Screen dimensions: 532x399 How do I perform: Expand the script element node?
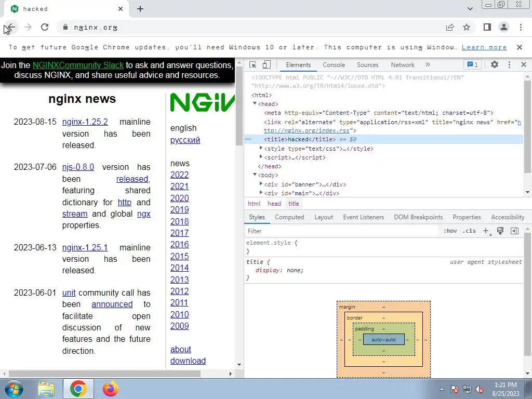261,157
